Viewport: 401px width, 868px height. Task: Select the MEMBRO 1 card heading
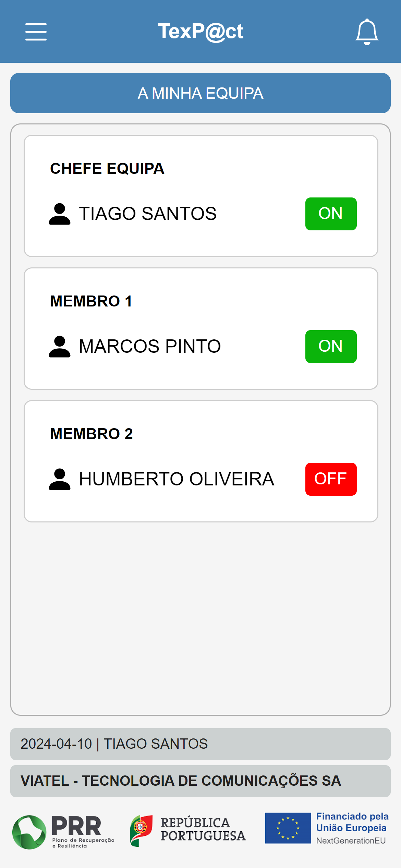click(x=91, y=301)
